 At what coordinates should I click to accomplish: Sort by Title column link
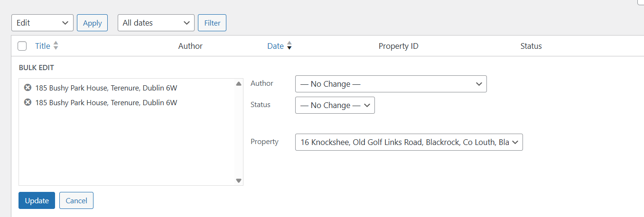tap(43, 46)
